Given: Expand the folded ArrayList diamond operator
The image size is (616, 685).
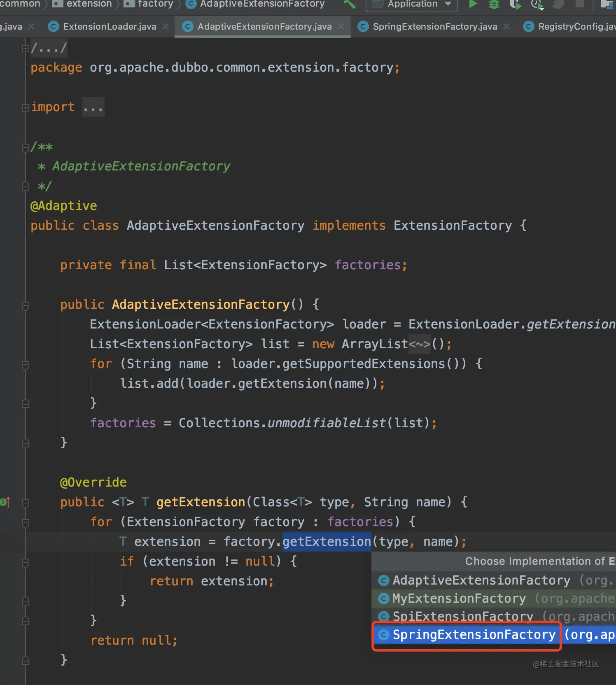Looking at the screenshot, I should 420,344.
